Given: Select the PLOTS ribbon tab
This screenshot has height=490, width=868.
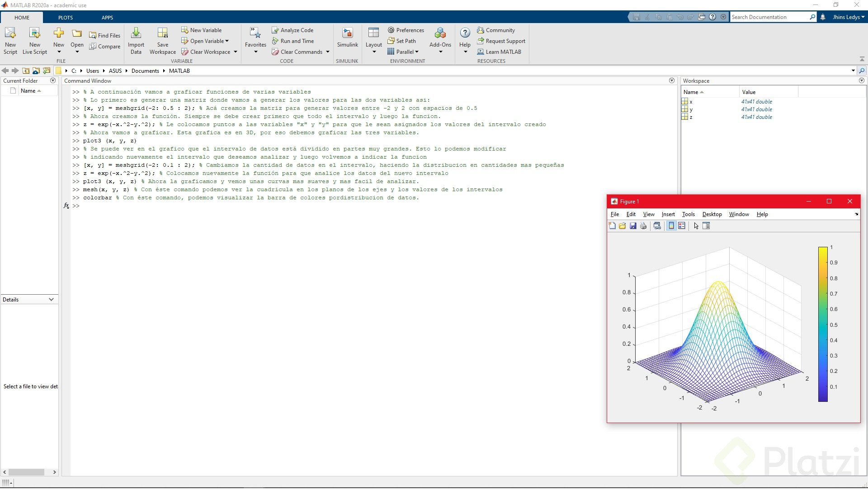Looking at the screenshot, I should (x=65, y=17).
